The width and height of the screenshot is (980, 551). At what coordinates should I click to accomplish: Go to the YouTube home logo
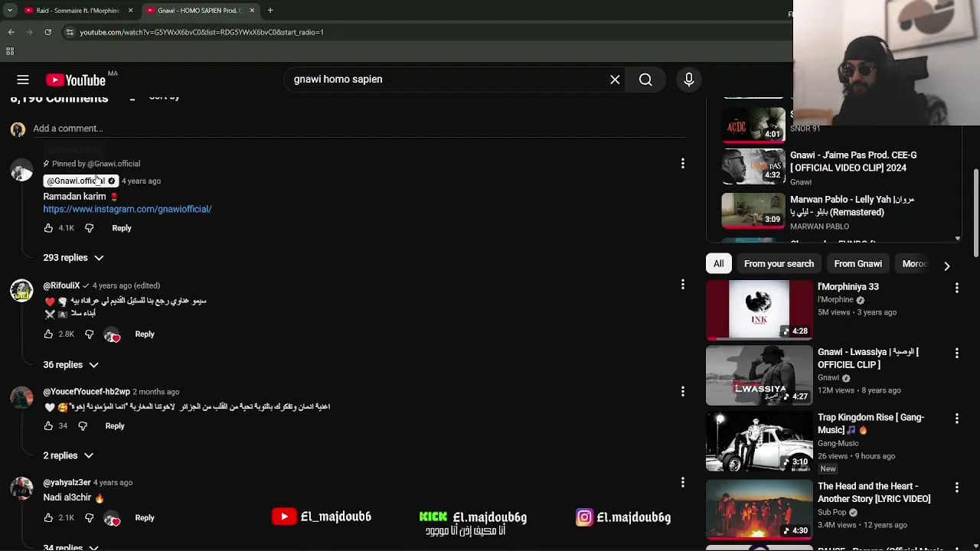[75, 80]
